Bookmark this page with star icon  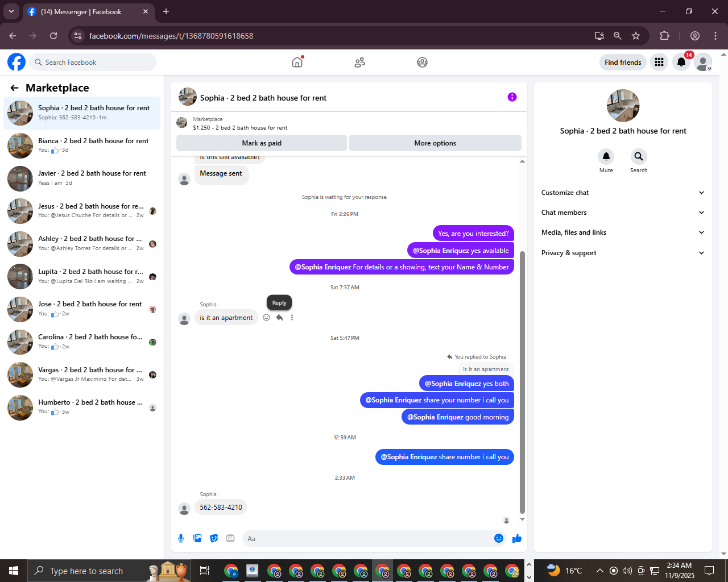coord(636,36)
